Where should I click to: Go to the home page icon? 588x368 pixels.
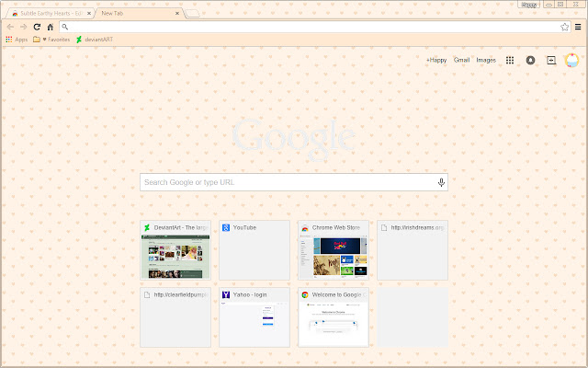point(51,27)
